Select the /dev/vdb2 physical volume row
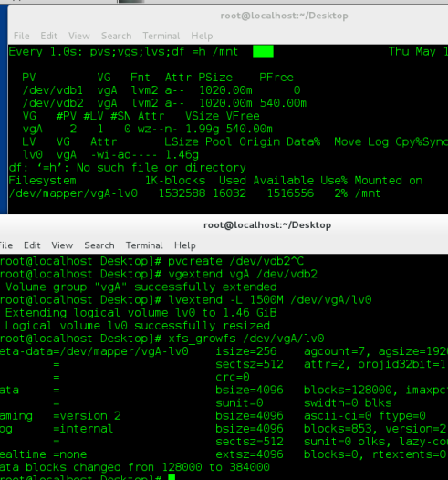Viewport: 448px width, 480px height. 164,103
